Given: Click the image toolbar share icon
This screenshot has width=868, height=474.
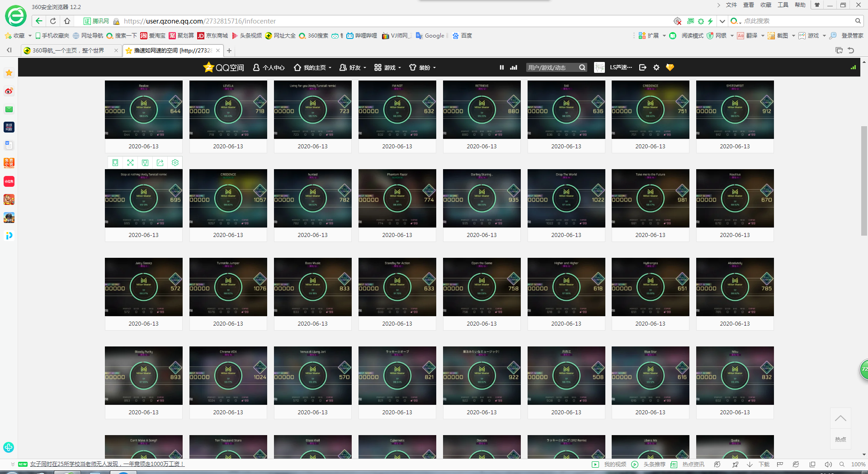Looking at the screenshot, I should coord(160,162).
